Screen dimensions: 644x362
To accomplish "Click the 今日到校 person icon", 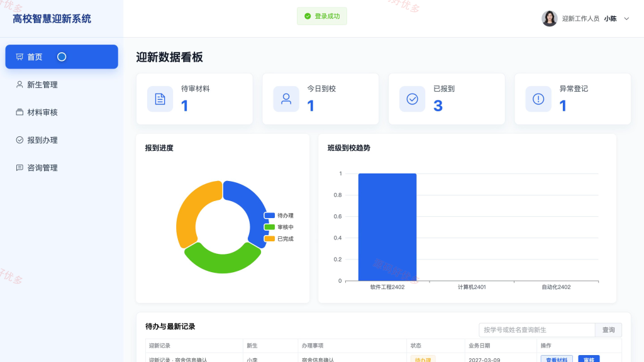I will (286, 99).
